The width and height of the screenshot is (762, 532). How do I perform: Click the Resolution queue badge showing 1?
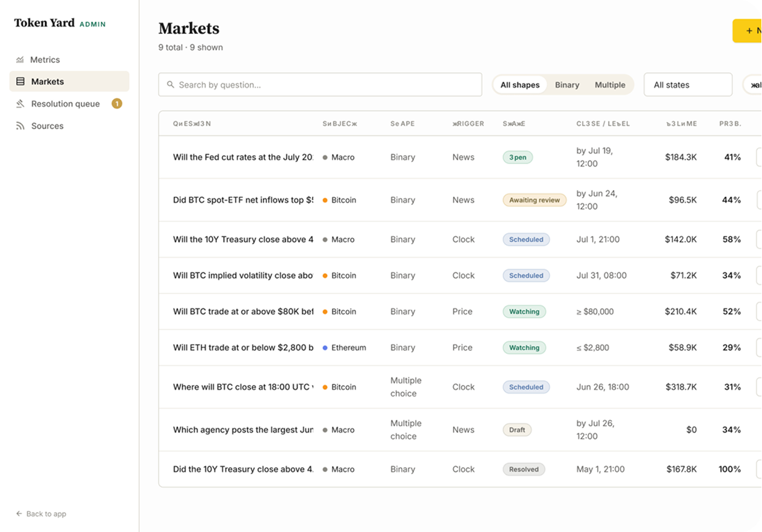(117, 104)
